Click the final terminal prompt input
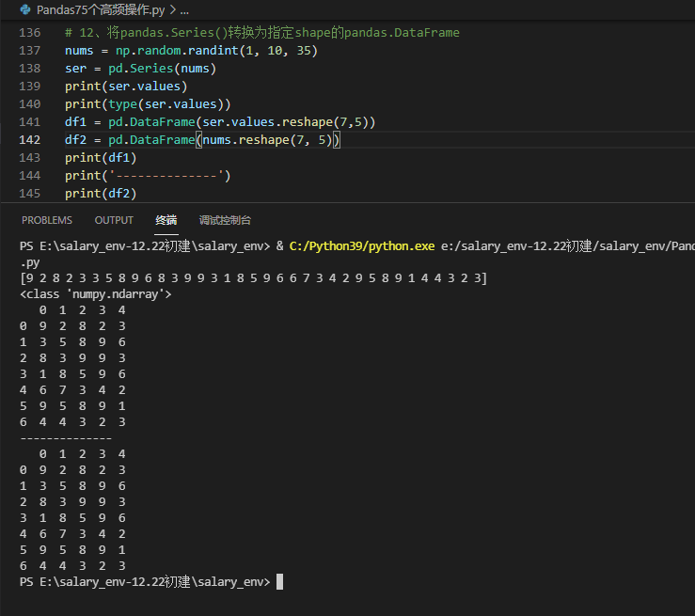The height and width of the screenshot is (616, 695). 279,582
